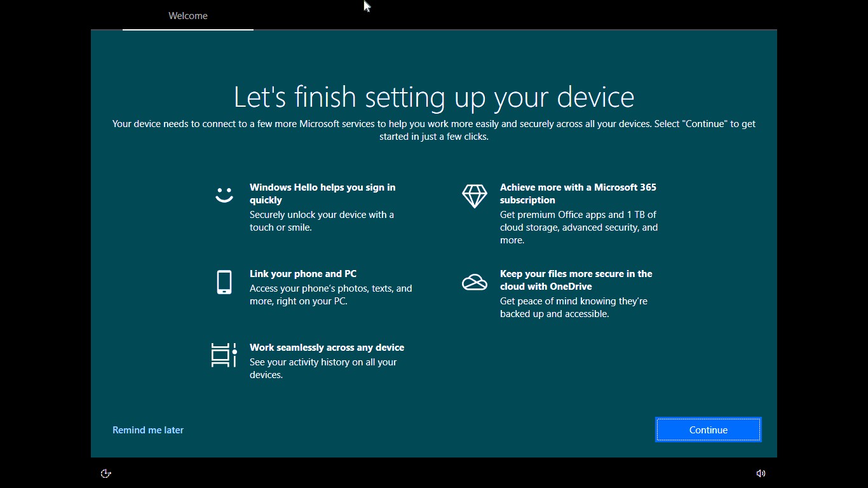Click the Windows Hello smiley face icon

224,194
